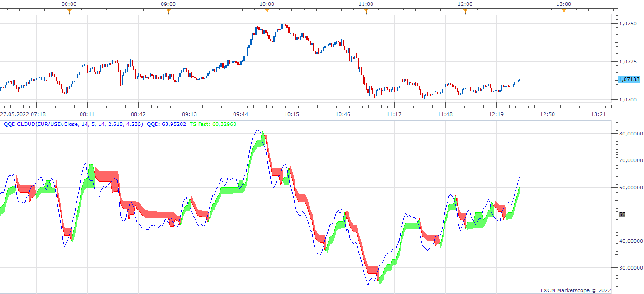Click the orange marker at 09:00
644x294 pixels.
(x=168, y=11)
